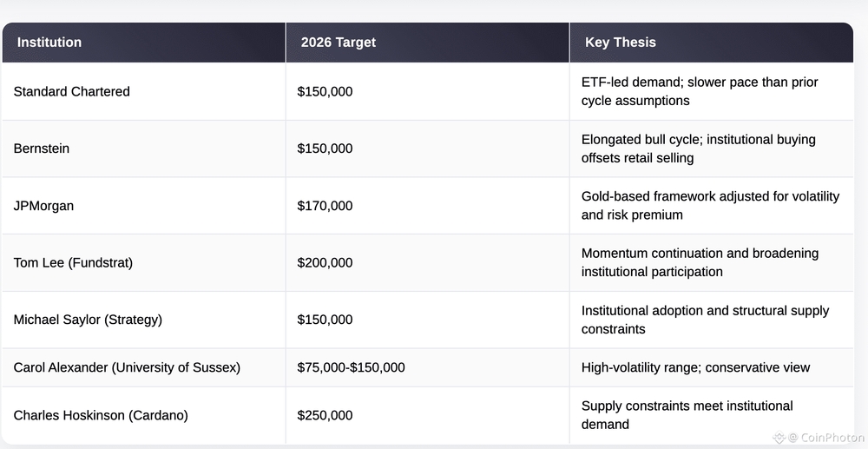This screenshot has height=449, width=868.
Task: Click the Gold-based framework thesis cell
Action: tap(710, 206)
